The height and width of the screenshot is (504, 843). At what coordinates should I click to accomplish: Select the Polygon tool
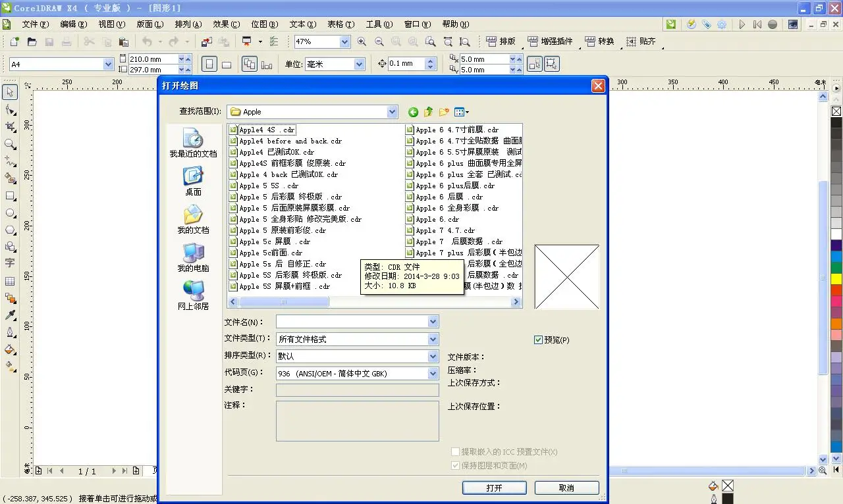(10, 230)
